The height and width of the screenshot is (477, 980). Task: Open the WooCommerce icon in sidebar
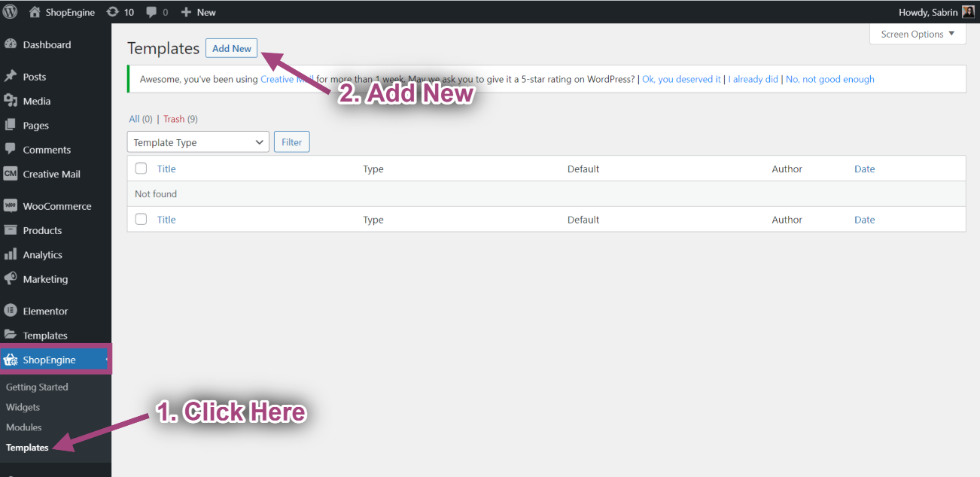11,206
